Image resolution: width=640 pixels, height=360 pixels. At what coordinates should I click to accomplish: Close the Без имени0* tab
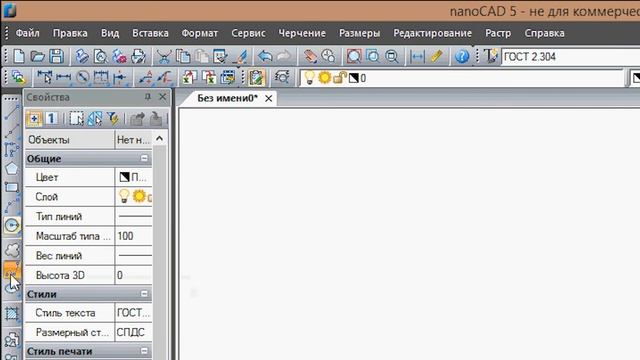268,98
